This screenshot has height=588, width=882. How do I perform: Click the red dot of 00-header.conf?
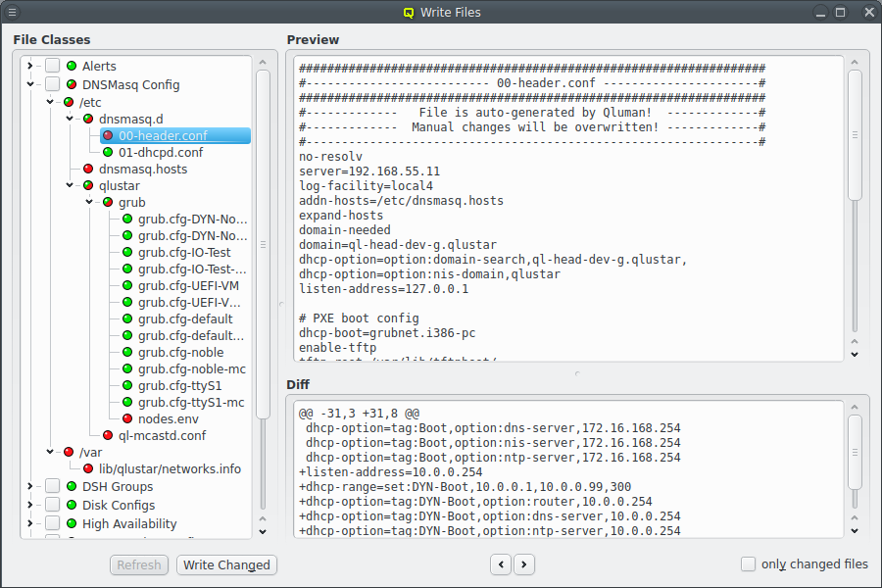click(x=108, y=135)
